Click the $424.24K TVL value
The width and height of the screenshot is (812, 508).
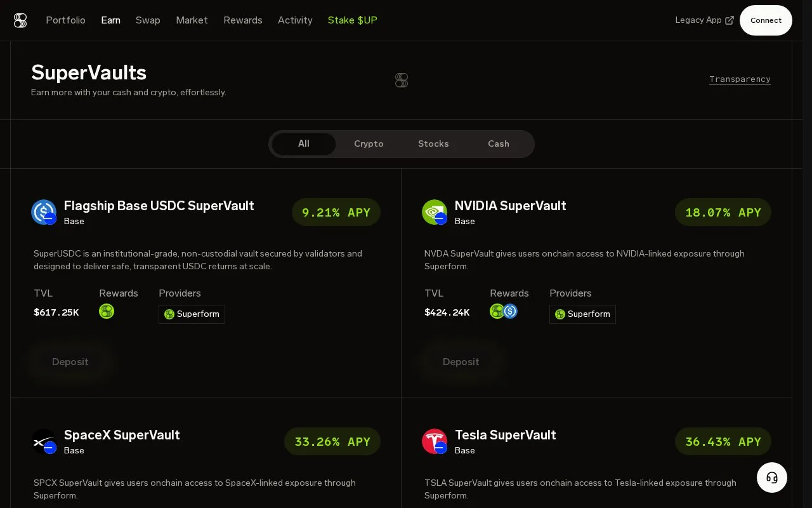point(447,312)
